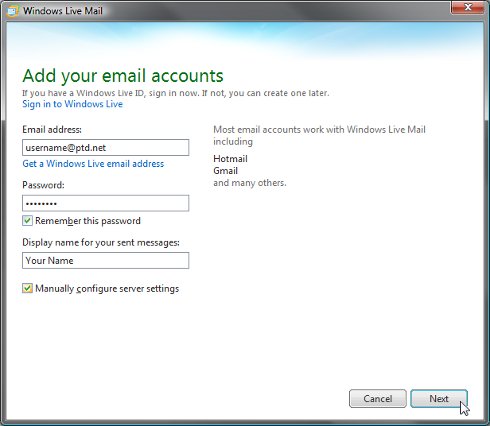Viewport: 490px width, 426px height.
Task: Close the Windows Live Mail dialog
Action: pos(467,7)
